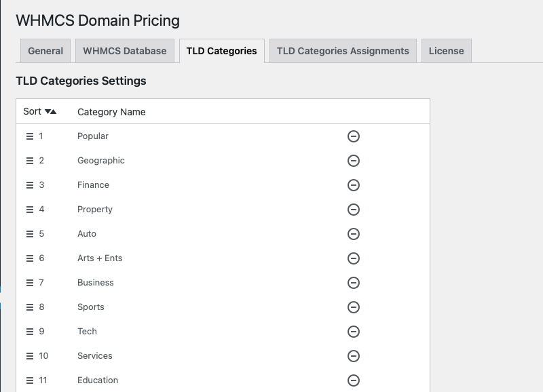Image resolution: width=543 pixels, height=392 pixels.
Task: Grab the drag handle for Sports row
Action: pos(30,307)
